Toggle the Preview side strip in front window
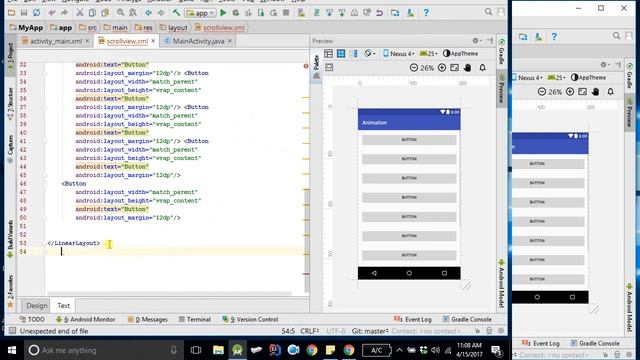Image resolution: width=640 pixels, height=360 pixels. [x=502, y=89]
